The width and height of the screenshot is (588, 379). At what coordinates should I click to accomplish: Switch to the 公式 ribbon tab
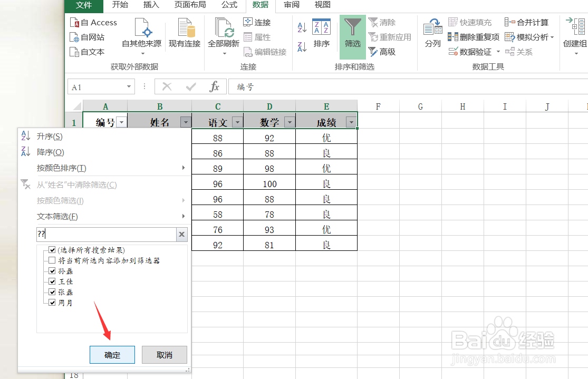[x=229, y=6]
